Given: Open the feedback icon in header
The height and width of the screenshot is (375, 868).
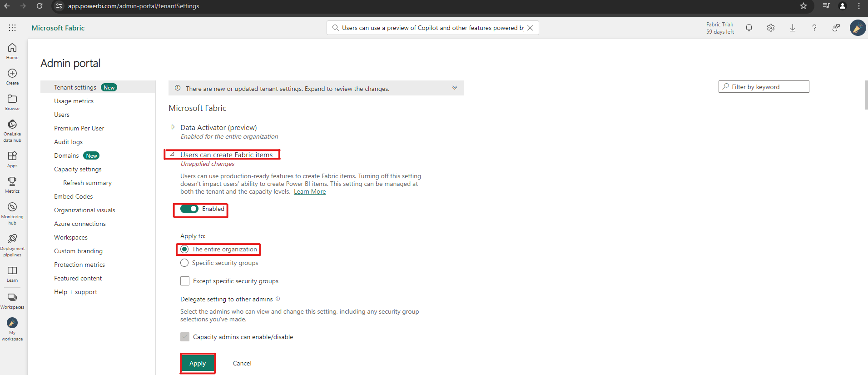Looking at the screenshot, I should tap(836, 28).
